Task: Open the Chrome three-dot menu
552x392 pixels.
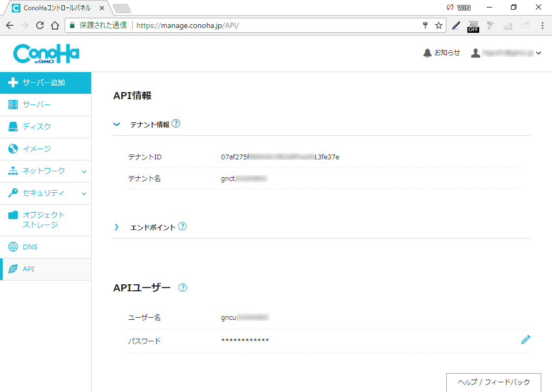Action: (x=542, y=25)
